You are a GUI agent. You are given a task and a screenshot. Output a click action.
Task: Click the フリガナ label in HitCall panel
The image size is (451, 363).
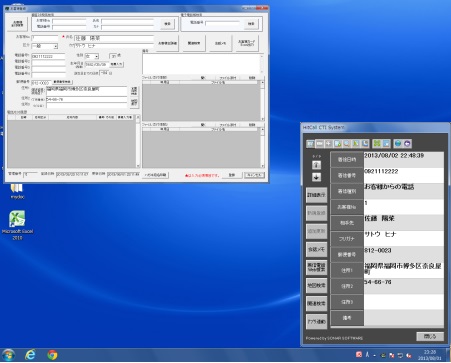pos(347,239)
